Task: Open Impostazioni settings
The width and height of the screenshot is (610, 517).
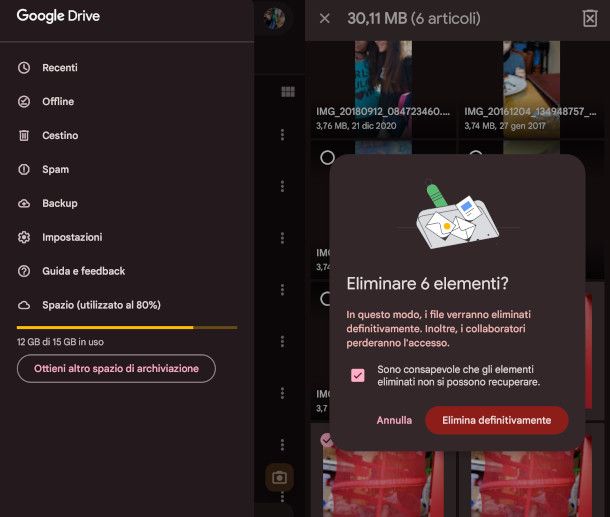Action: point(72,237)
